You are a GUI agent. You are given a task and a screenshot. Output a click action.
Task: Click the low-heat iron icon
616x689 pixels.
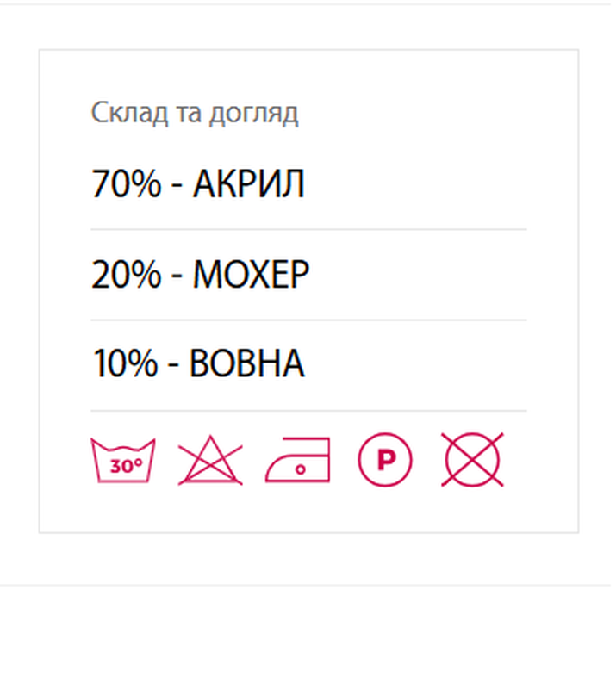[x=298, y=460]
